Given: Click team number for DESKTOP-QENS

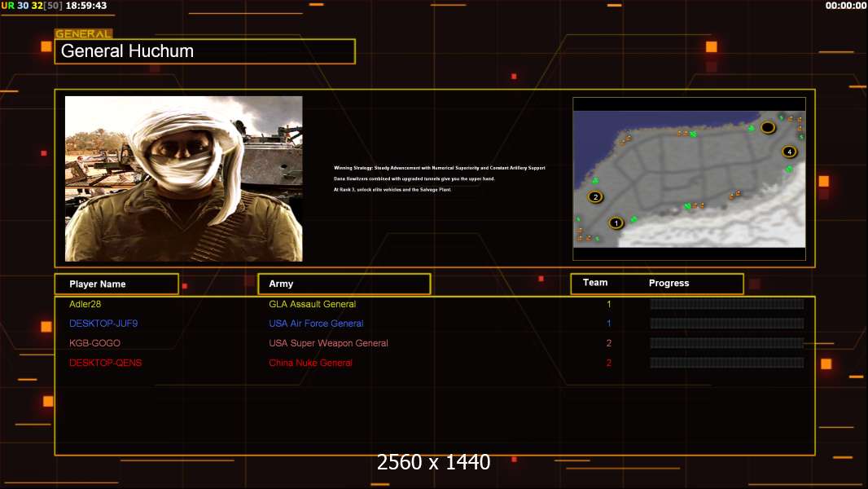Looking at the screenshot, I should coord(609,363).
